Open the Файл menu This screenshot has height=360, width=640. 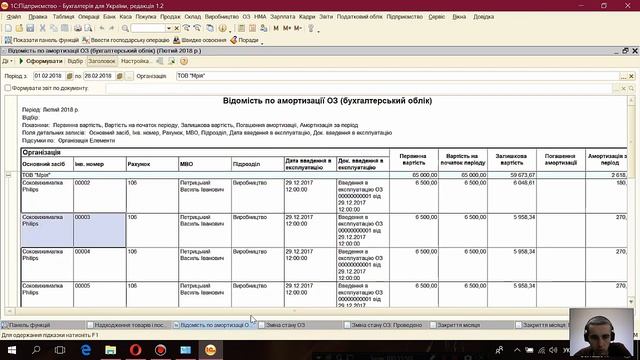point(14,17)
